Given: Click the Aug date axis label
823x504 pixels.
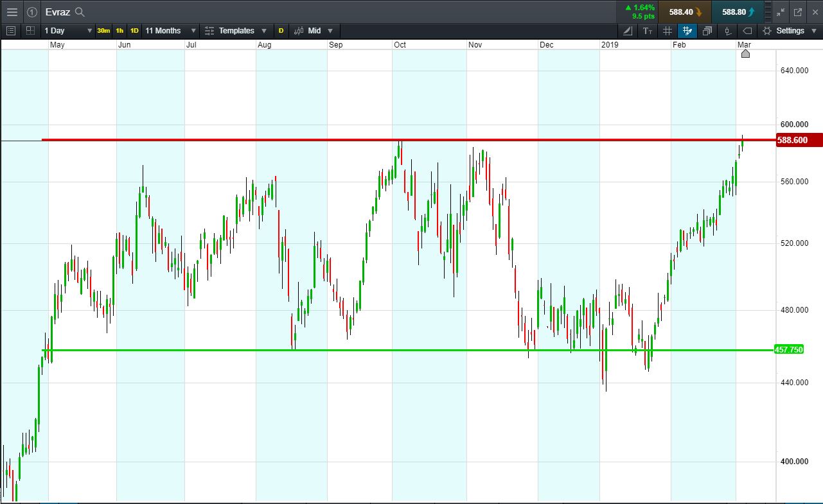Looking at the screenshot, I should (x=264, y=45).
